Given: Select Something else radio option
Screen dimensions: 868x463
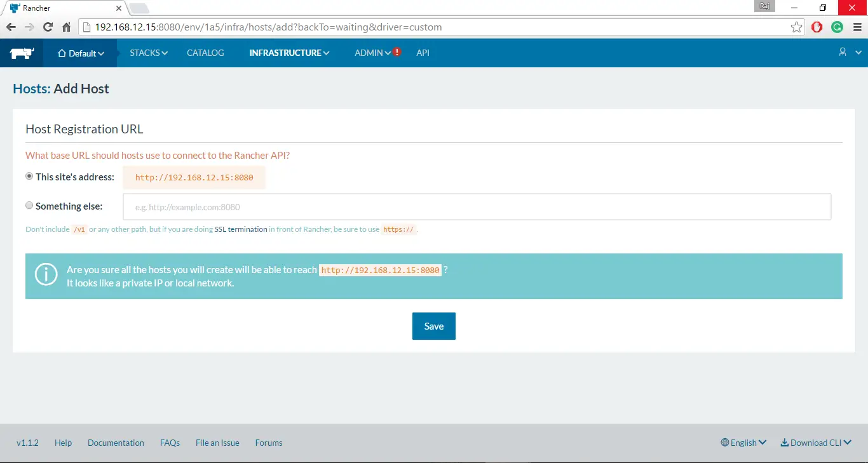Looking at the screenshot, I should pyautogui.click(x=29, y=206).
